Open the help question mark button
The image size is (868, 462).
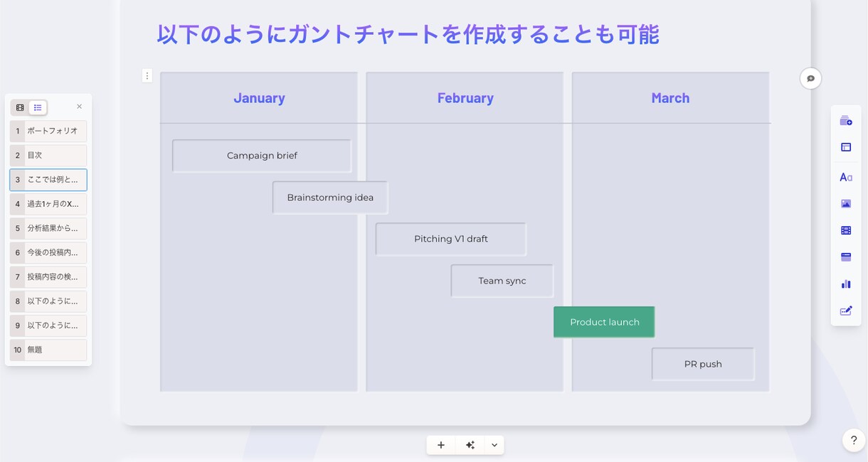[x=854, y=440]
